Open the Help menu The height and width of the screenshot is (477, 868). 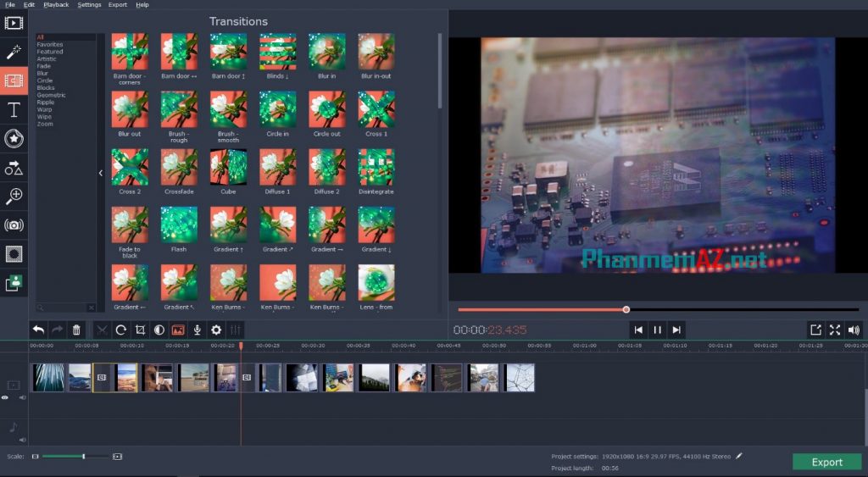pos(142,4)
